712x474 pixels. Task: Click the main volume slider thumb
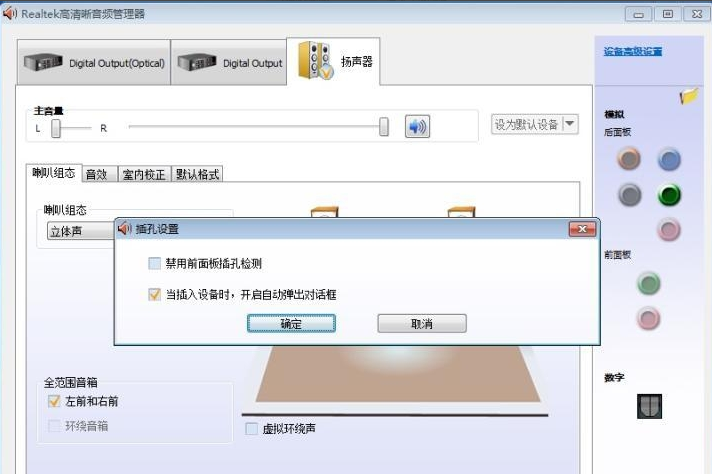tap(384, 127)
